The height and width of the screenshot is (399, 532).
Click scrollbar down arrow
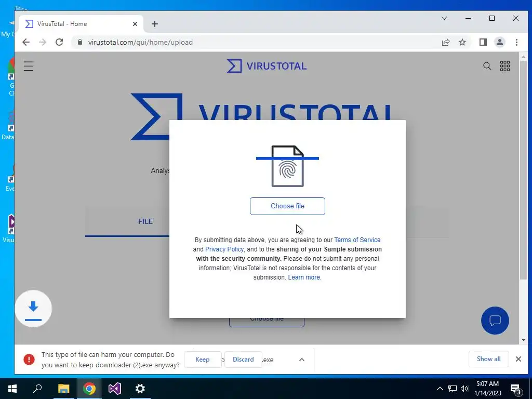coord(523,340)
